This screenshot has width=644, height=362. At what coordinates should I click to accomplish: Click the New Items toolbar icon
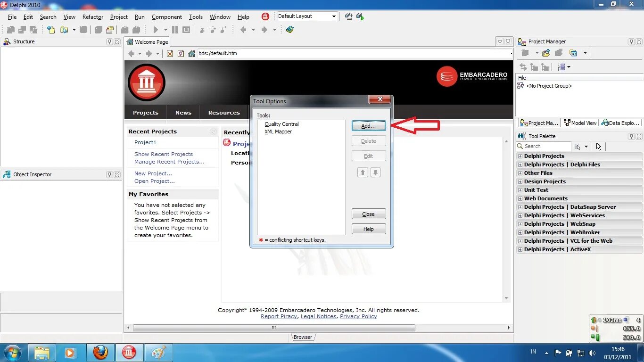(x=51, y=30)
